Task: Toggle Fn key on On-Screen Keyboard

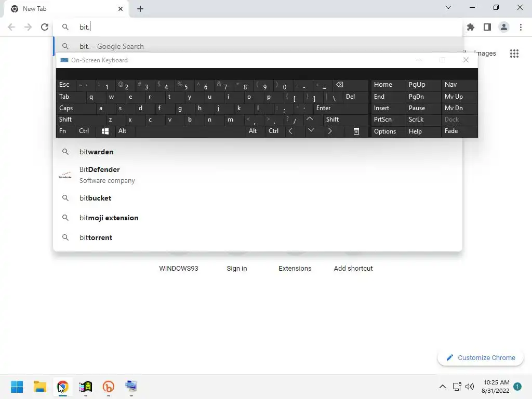Action: point(66,131)
